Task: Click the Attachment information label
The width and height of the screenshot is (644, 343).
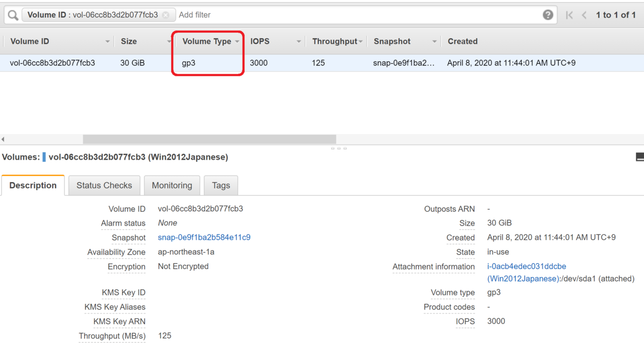Action: [434, 266]
